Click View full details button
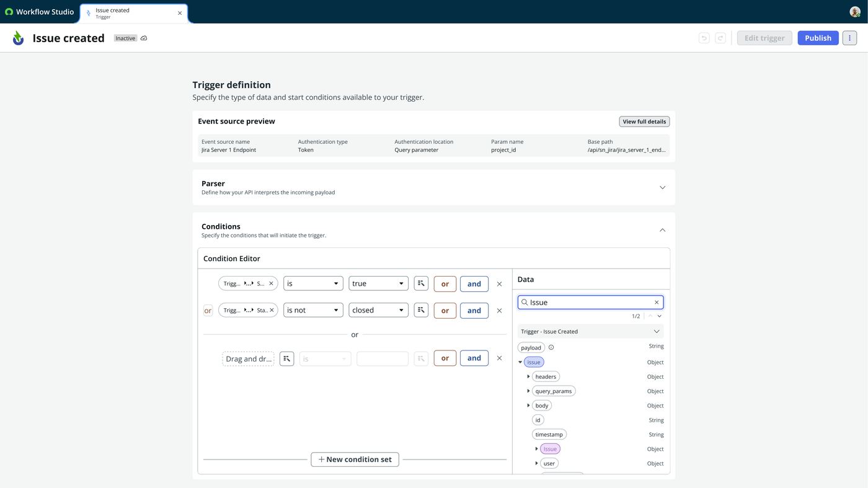Image resolution: width=868 pixels, height=488 pixels. pos(644,122)
